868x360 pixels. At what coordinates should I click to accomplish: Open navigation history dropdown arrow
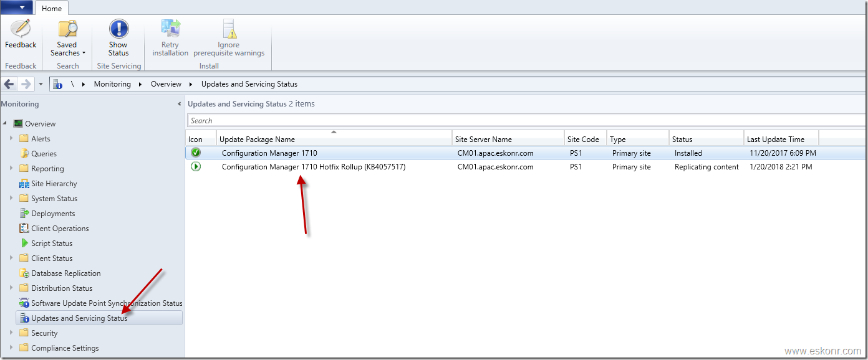[x=41, y=84]
